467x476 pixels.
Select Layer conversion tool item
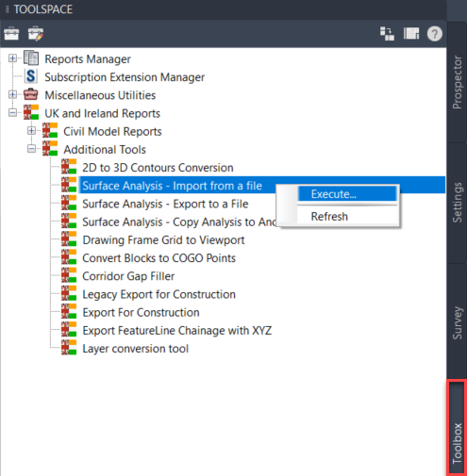(135, 349)
